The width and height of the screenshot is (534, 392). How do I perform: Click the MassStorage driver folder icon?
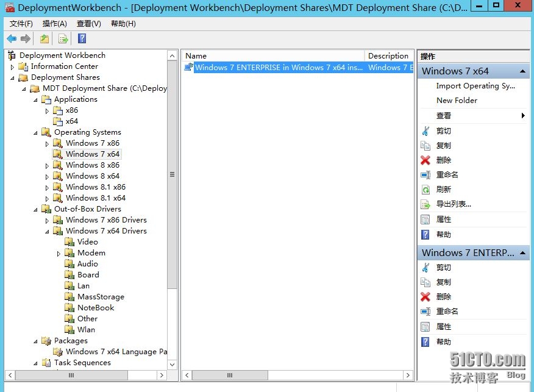[x=69, y=297]
